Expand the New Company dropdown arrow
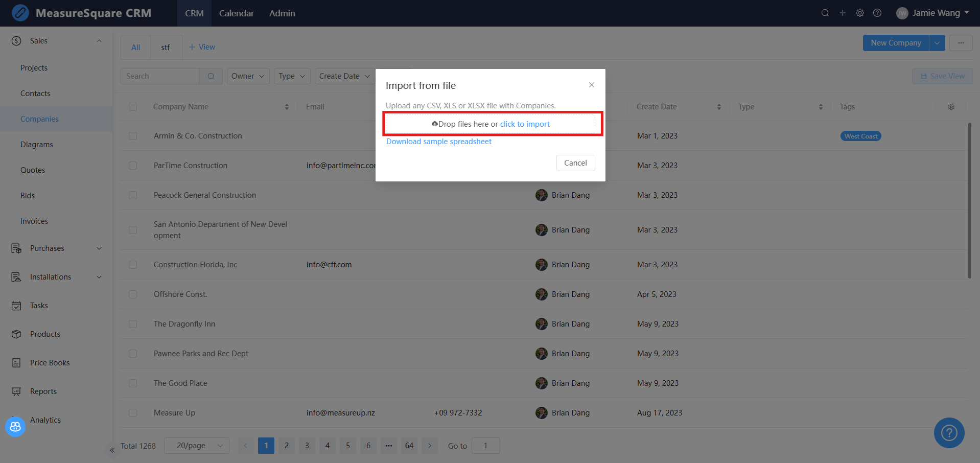Image resolution: width=980 pixels, height=463 pixels. [x=937, y=43]
